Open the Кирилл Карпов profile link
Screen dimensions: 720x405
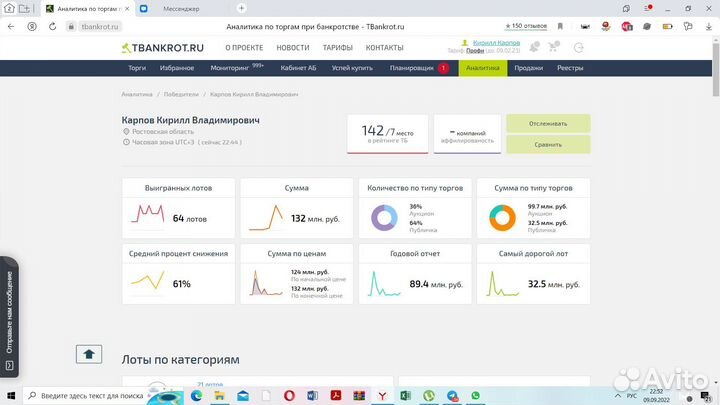(x=496, y=43)
